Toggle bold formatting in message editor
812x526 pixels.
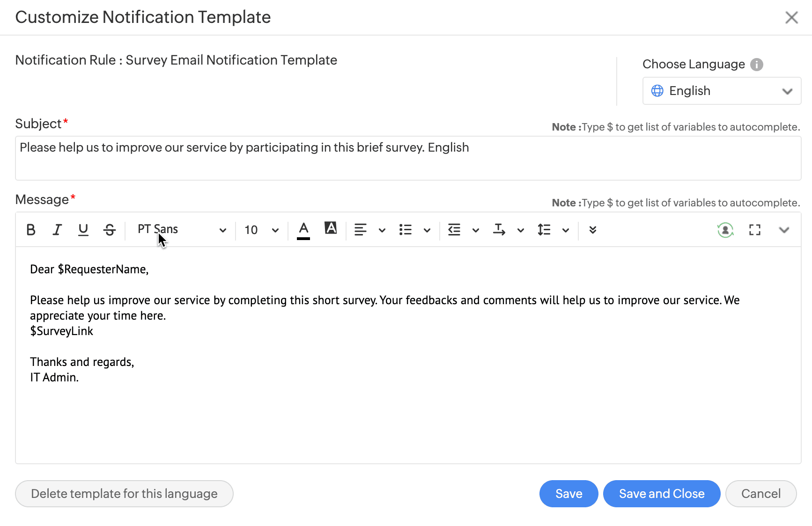[31, 230]
